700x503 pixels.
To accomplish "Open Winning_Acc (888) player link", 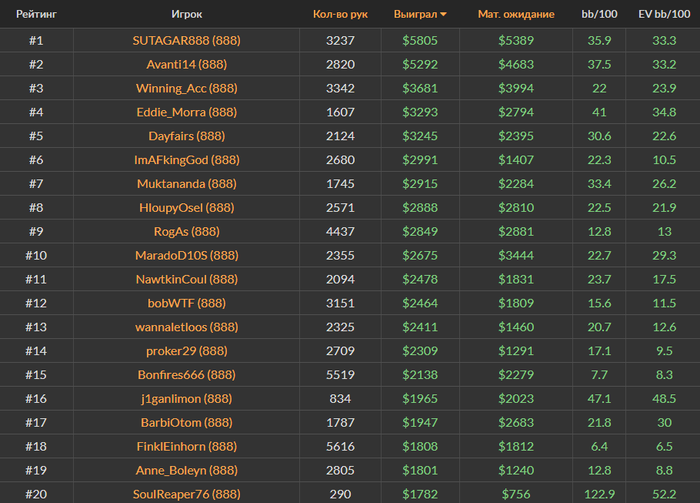I will point(186,88).
